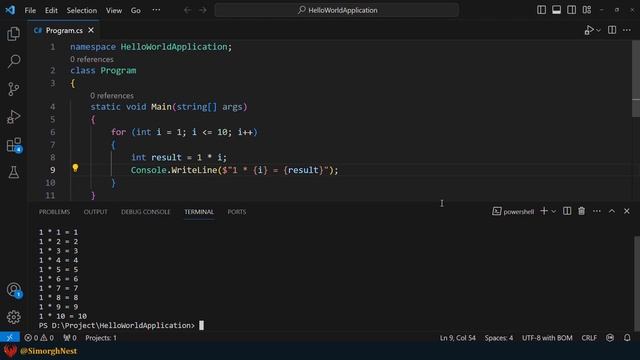Image resolution: width=640 pixels, height=360 pixels.
Task: Close the Program.cs tab
Action: [91, 30]
